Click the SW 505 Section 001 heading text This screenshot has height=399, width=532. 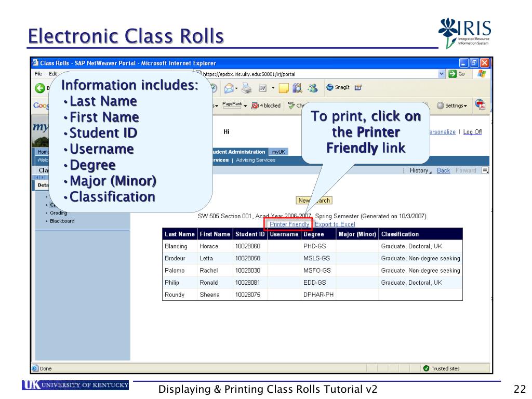pyautogui.click(x=312, y=216)
